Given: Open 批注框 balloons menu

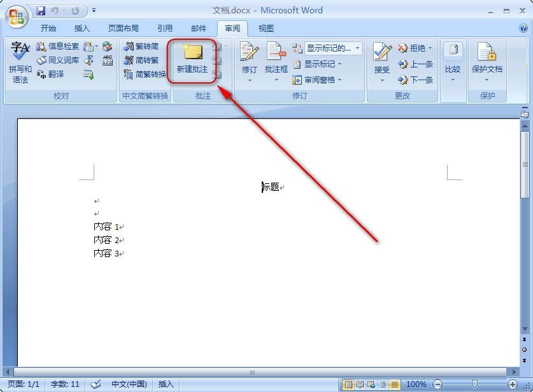Looking at the screenshot, I should (x=276, y=62).
